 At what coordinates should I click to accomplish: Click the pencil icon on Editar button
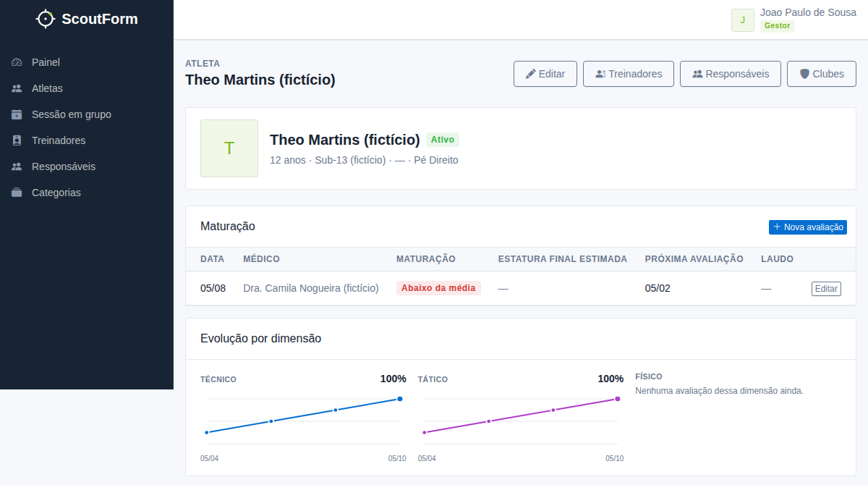click(x=530, y=74)
